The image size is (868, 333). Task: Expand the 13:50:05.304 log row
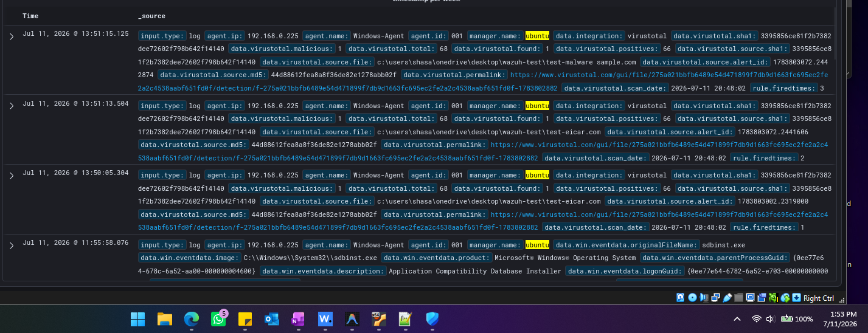click(x=12, y=176)
